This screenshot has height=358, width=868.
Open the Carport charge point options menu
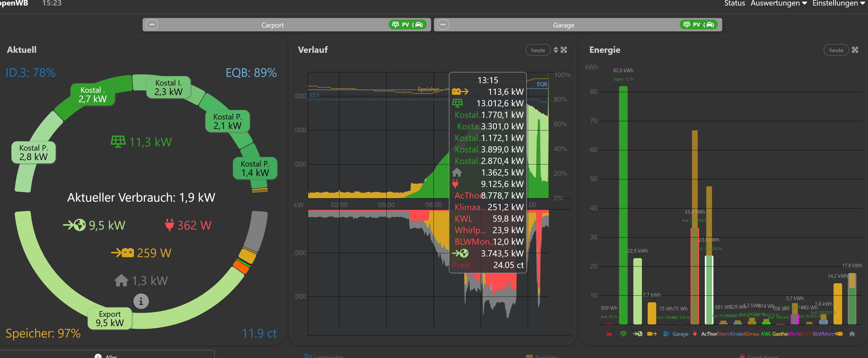click(x=152, y=25)
